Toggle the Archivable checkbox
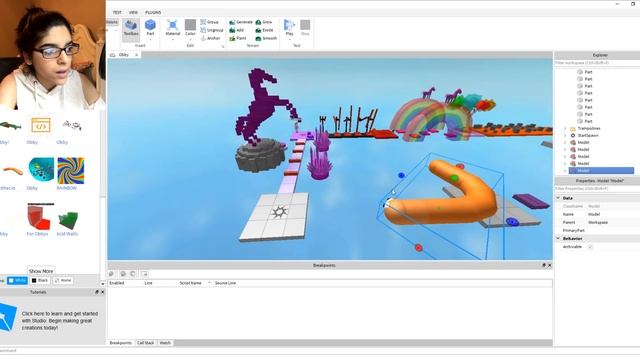The width and height of the screenshot is (640, 360). [x=590, y=247]
